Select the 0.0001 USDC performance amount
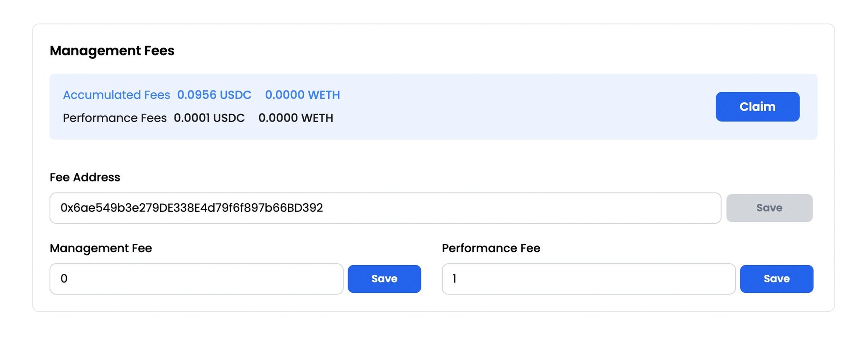 point(209,118)
